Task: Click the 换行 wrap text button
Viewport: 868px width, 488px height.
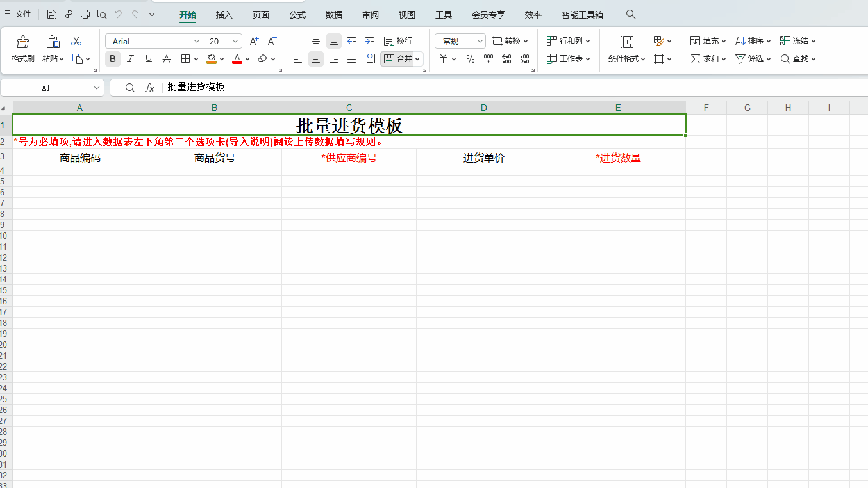Action: 398,41
